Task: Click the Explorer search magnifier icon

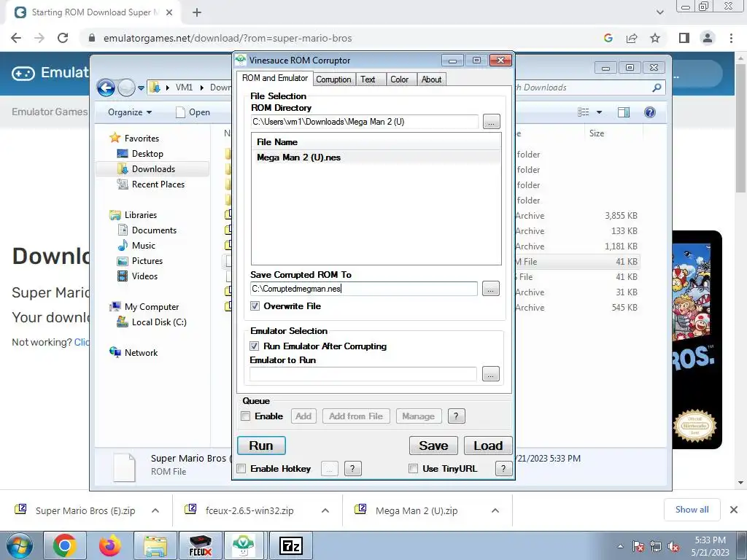Action: (657, 87)
